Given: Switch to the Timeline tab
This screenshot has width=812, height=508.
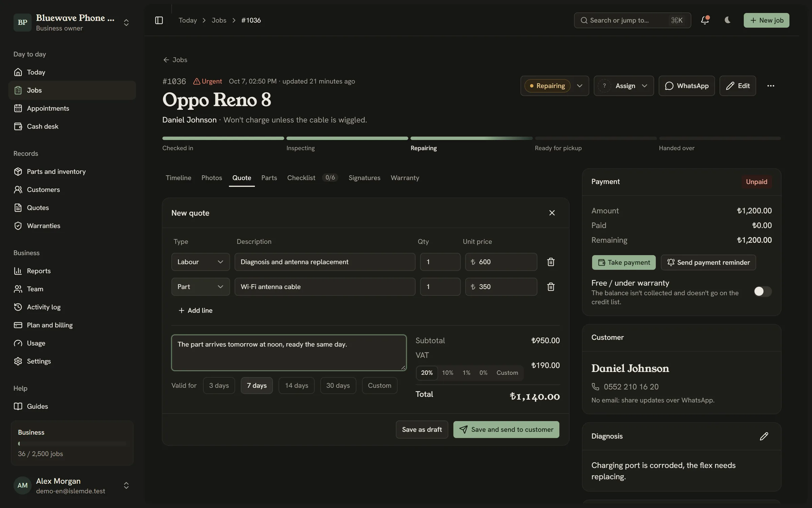Looking at the screenshot, I should click(x=178, y=177).
